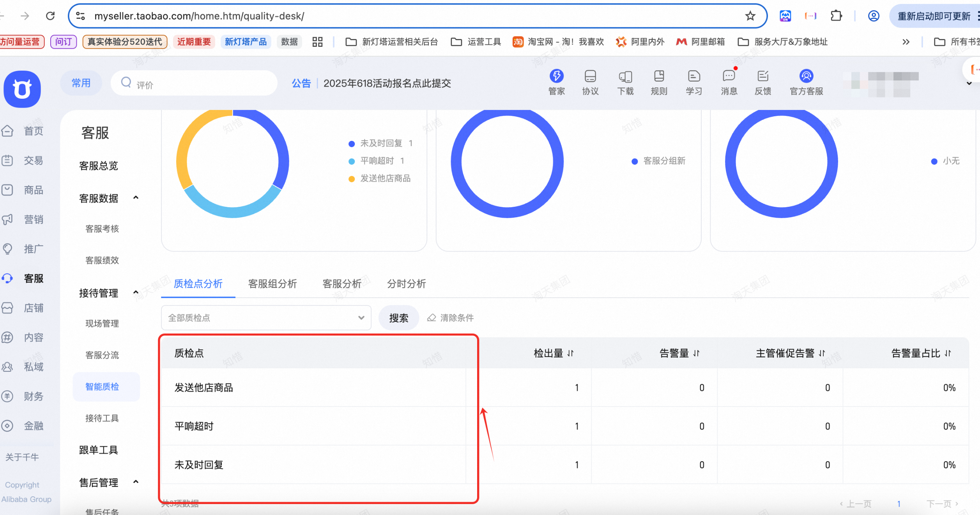Open the 管家 assistant icon

pyautogui.click(x=556, y=76)
